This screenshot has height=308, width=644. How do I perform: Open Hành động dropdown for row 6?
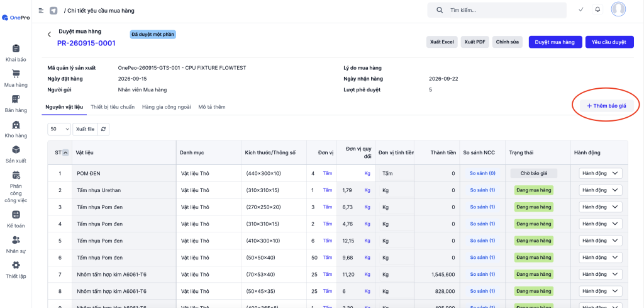[x=601, y=258]
